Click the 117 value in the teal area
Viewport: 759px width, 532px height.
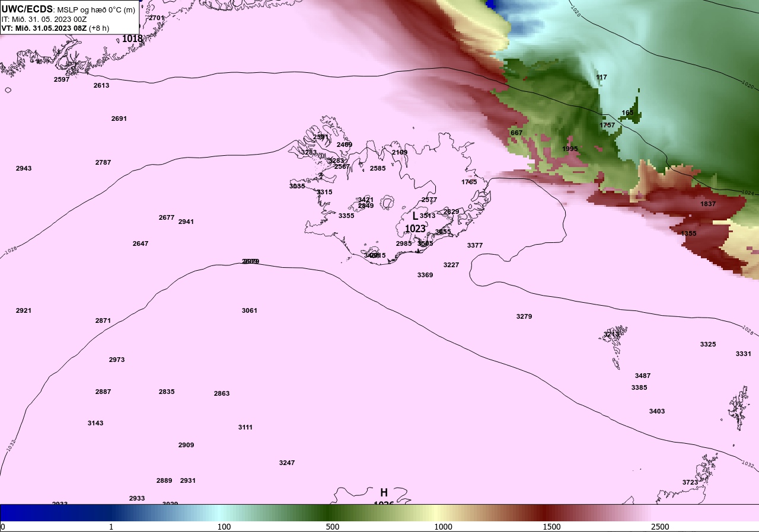[x=601, y=78]
